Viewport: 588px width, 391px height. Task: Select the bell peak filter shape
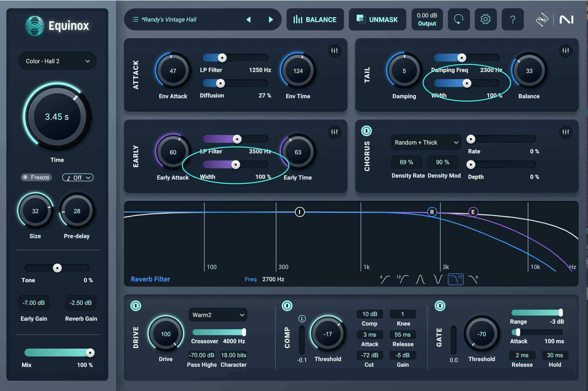(420, 279)
